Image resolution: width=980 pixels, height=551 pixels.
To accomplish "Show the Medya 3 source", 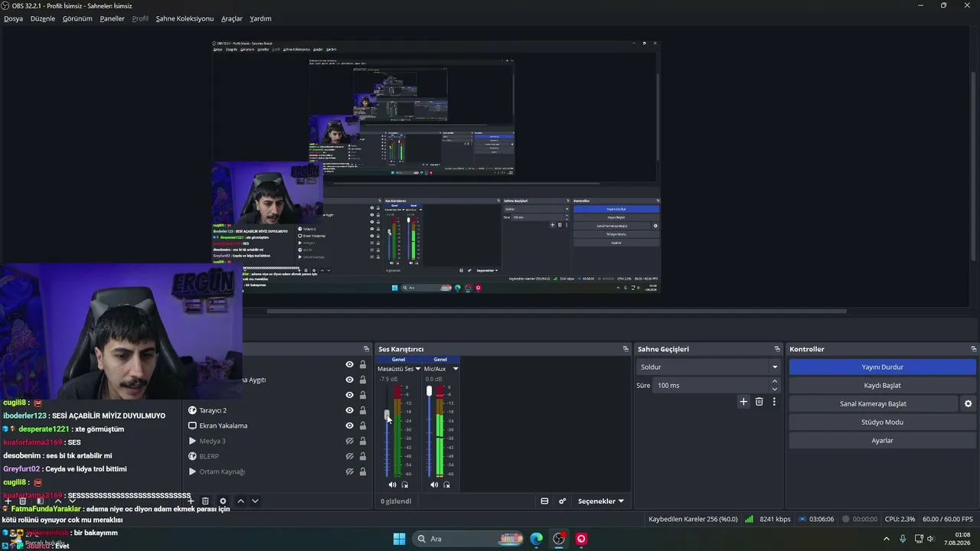I will coord(350,441).
